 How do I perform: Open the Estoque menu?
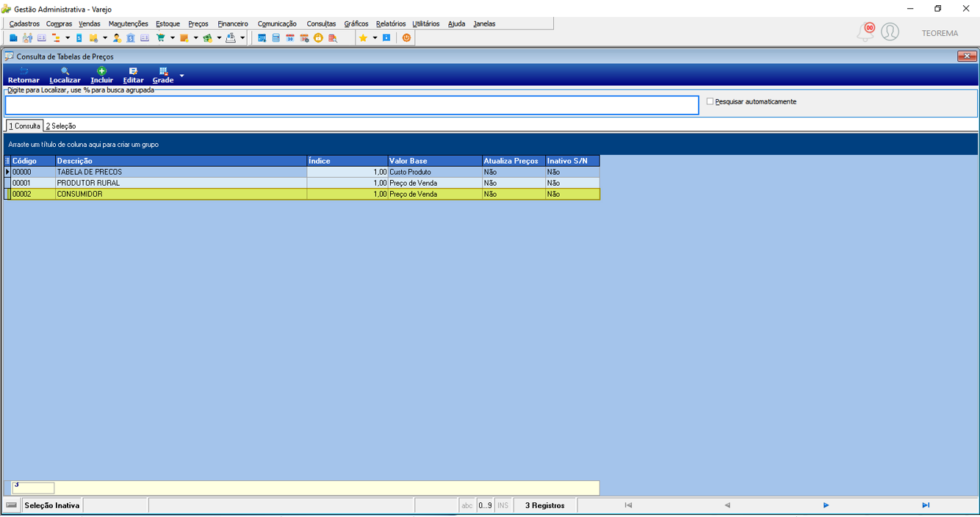click(167, 23)
